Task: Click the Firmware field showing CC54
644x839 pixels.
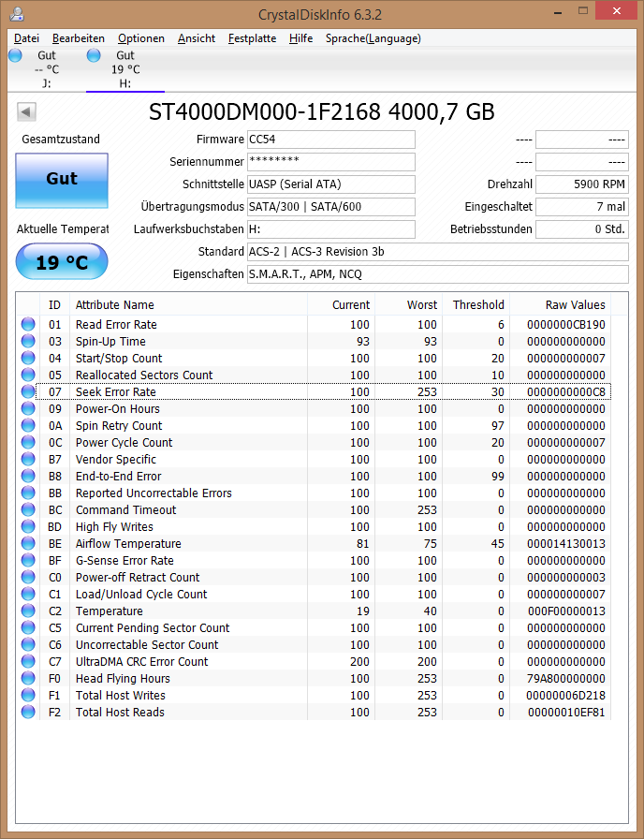Action: tap(331, 140)
